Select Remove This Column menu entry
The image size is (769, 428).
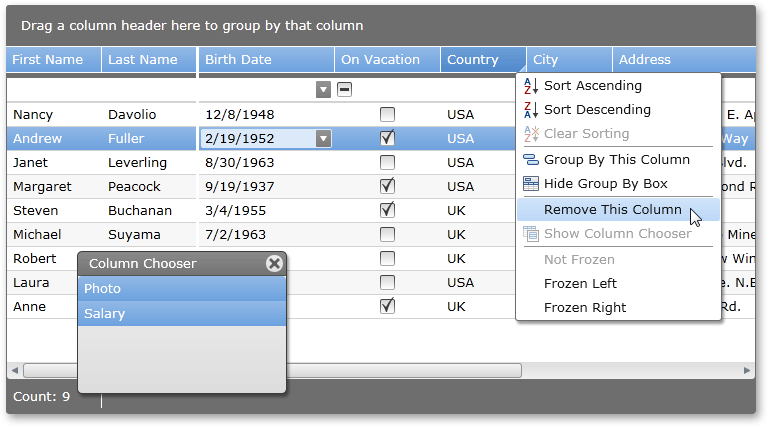[x=612, y=210]
